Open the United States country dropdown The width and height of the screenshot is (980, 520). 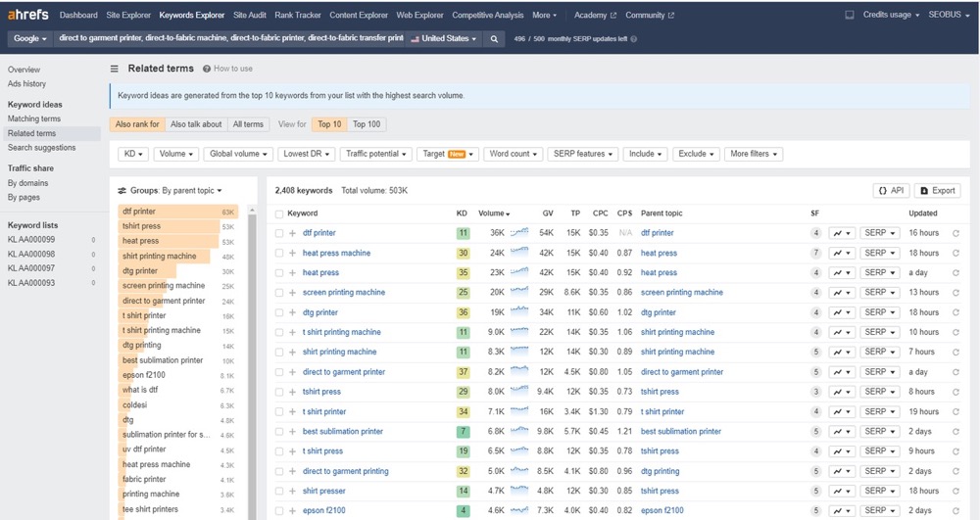pos(444,39)
